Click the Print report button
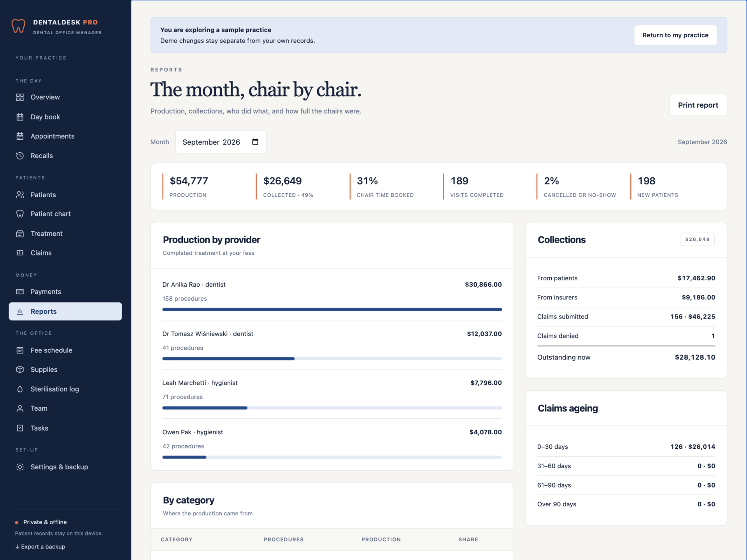 pos(698,105)
